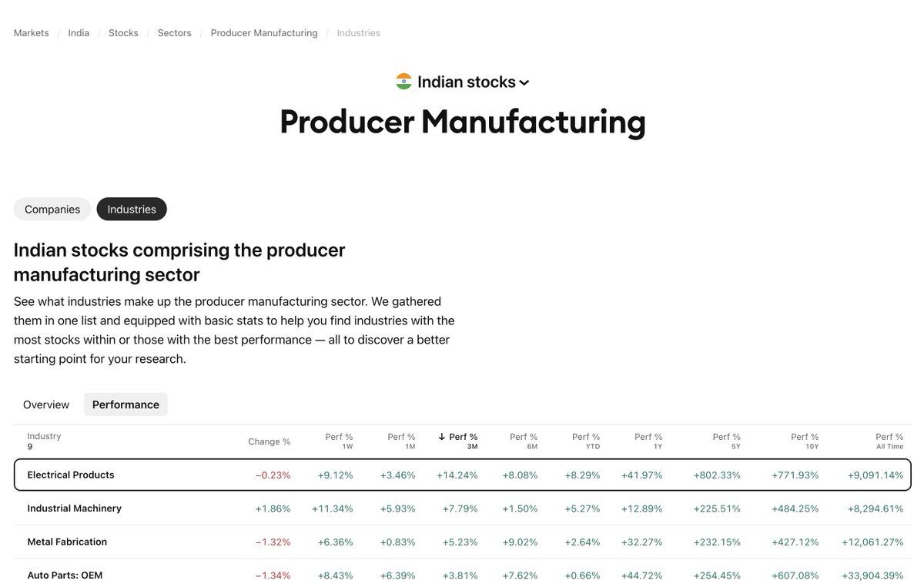
Task: Sort by Change % column
Action: 269,441
